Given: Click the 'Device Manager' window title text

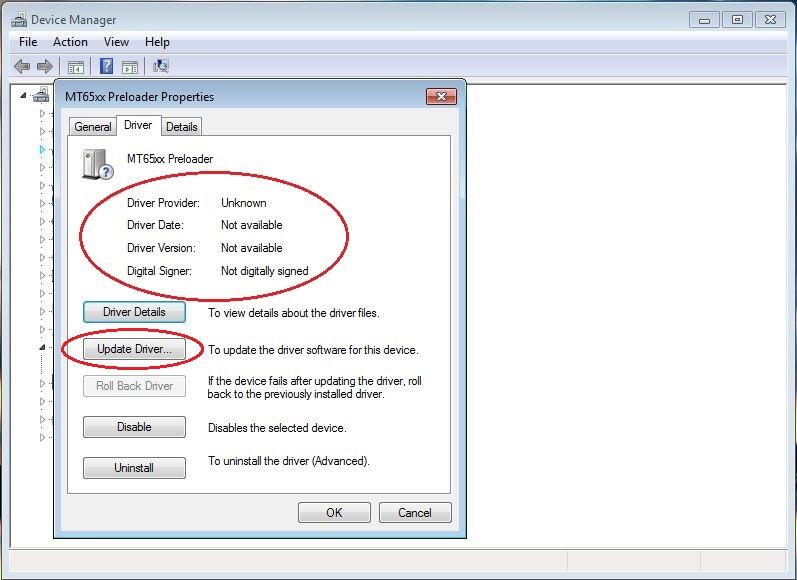Looking at the screenshot, I should [74, 20].
